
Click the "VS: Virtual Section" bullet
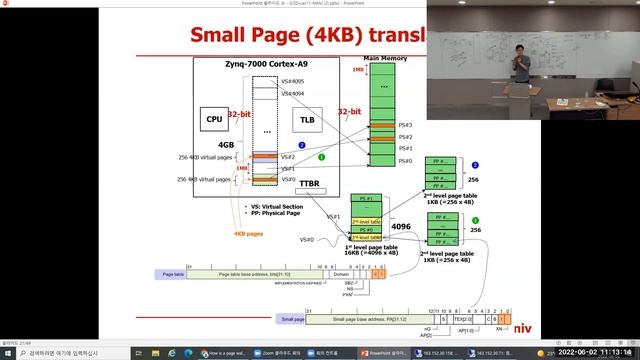coord(277,207)
